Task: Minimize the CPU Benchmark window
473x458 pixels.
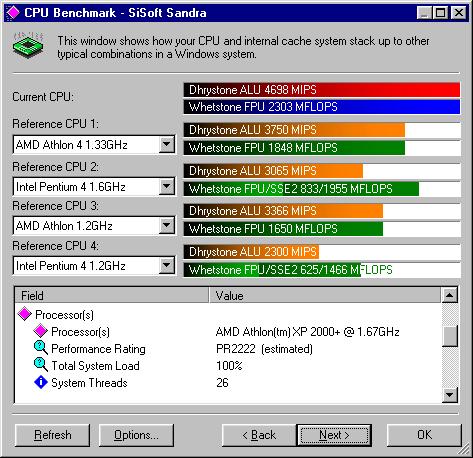Action: (424, 13)
